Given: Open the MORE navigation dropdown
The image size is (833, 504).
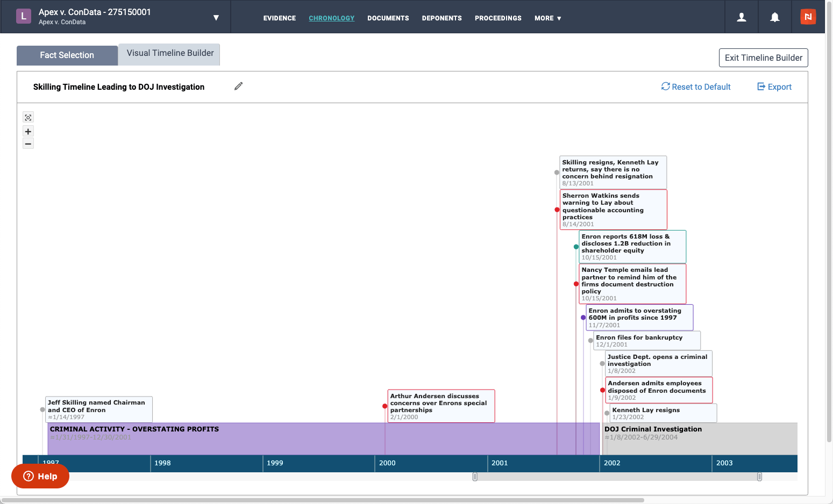Looking at the screenshot, I should pos(547,18).
